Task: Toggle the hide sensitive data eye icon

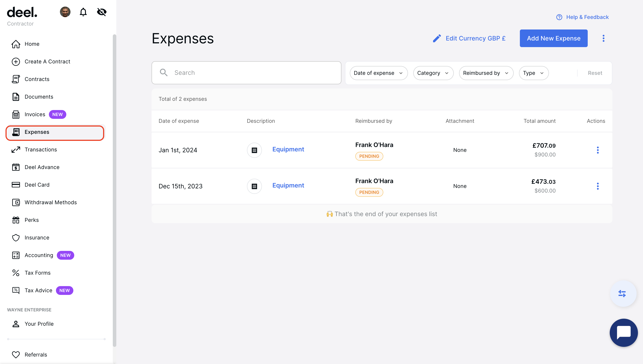Action: click(x=101, y=12)
